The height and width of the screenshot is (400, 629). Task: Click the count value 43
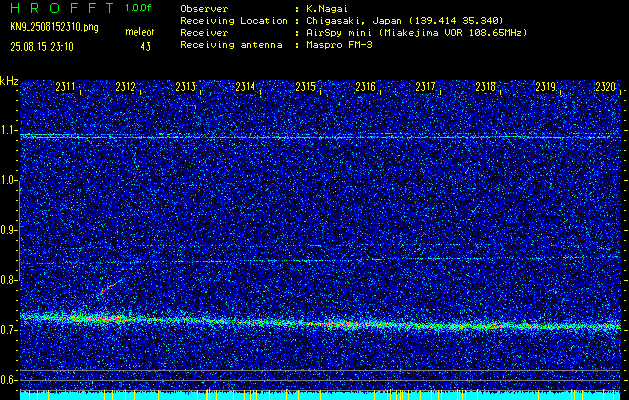(x=146, y=47)
